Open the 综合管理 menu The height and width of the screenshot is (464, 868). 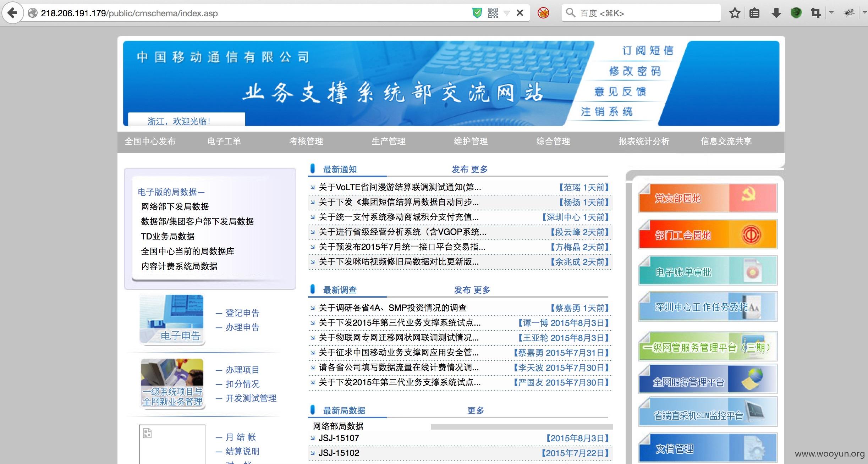[x=553, y=142]
